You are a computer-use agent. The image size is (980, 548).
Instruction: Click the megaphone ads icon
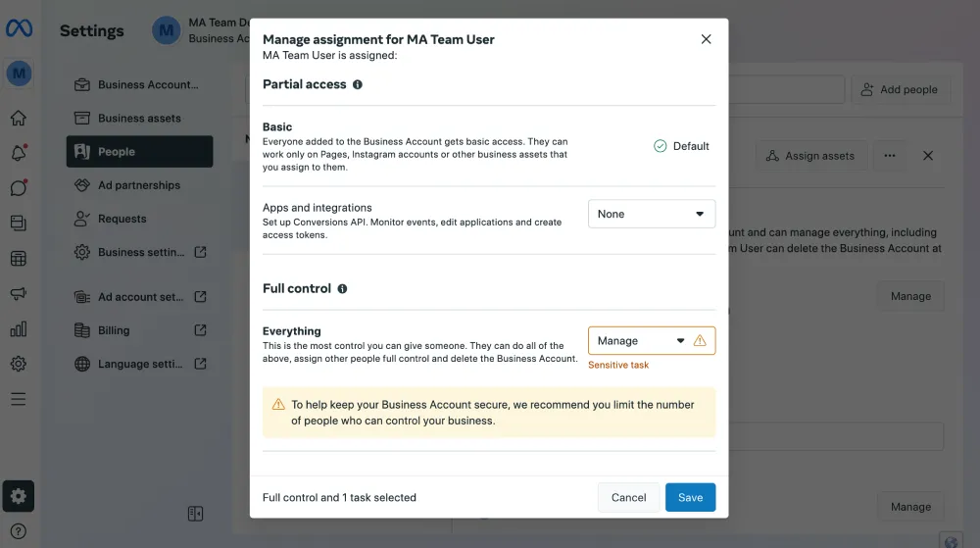[18, 294]
